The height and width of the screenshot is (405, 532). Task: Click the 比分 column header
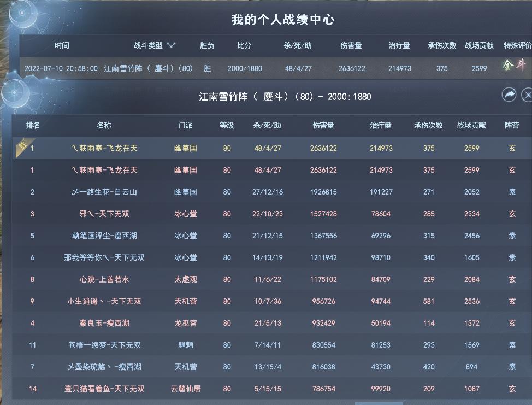[x=244, y=45]
